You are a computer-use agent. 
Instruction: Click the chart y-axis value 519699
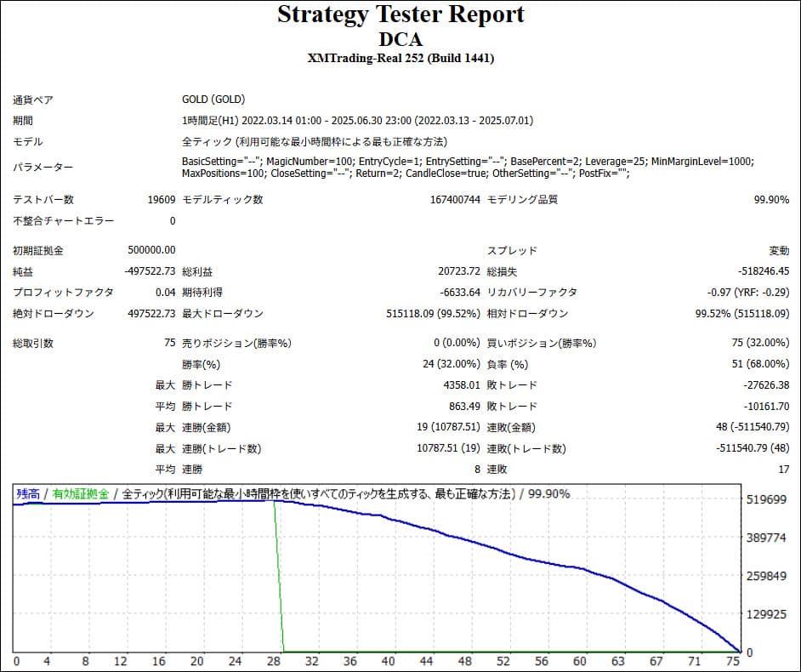(x=766, y=499)
